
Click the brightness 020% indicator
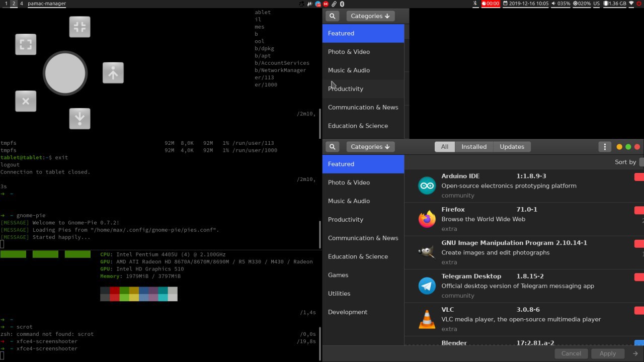click(x=582, y=4)
